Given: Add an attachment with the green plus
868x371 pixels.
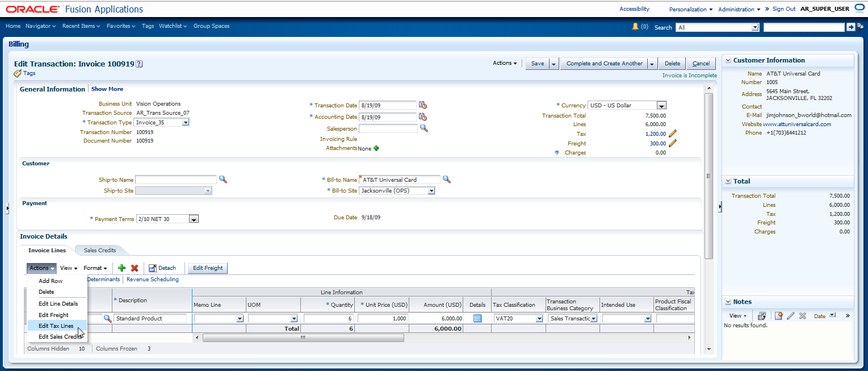Looking at the screenshot, I should point(376,148).
